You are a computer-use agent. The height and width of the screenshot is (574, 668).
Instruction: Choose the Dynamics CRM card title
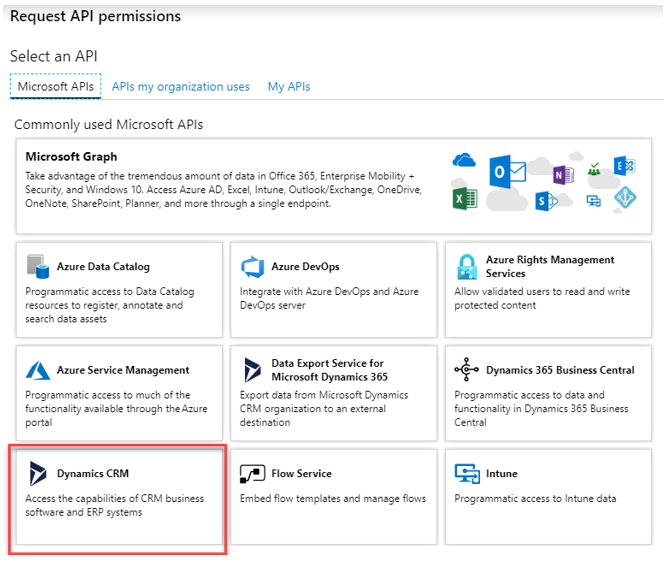pos(93,473)
